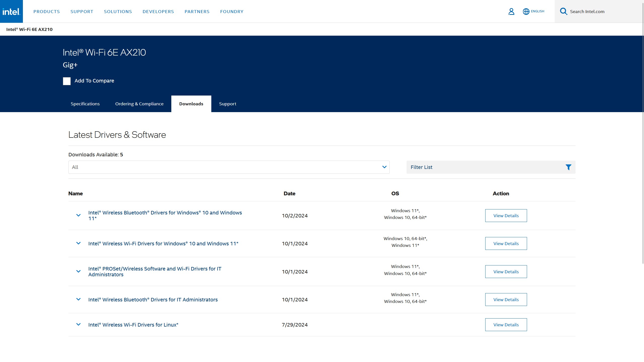The height and width of the screenshot is (362, 644).
Task: Open the user account sign-in icon
Action: coord(511,12)
